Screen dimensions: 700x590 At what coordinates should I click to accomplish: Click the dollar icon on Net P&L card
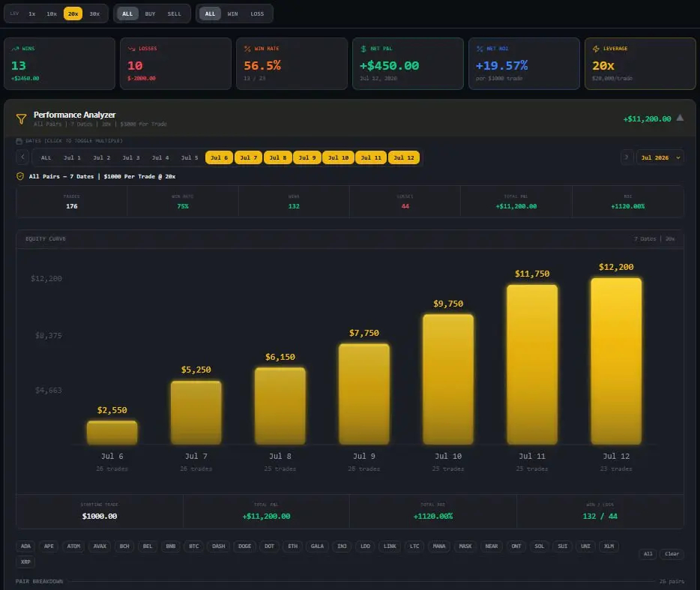tap(363, 49)
